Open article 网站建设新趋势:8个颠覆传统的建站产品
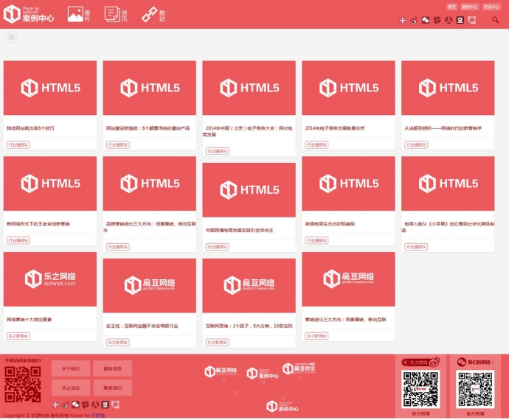Image resolution: width=509 pixels, height=420 pixels. click(x=148, y=128)
